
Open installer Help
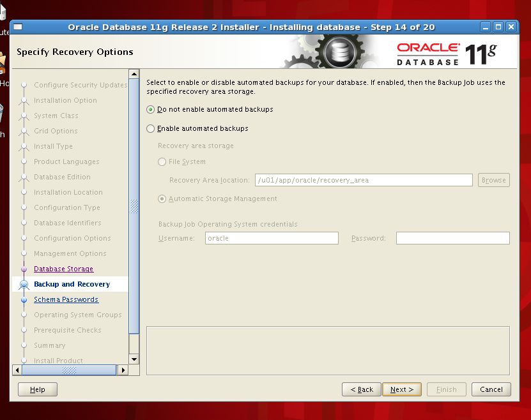(38, 389)
